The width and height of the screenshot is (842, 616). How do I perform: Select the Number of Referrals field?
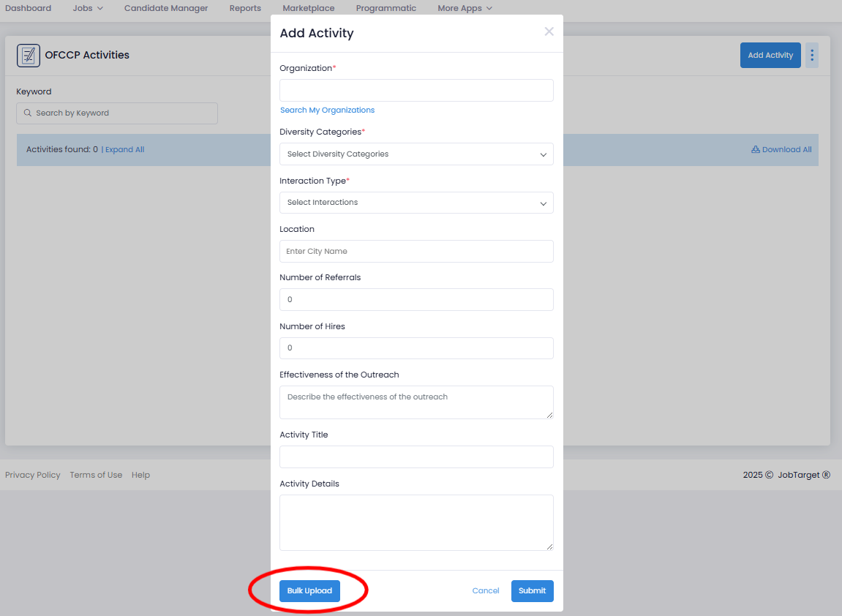coord(416,300)
